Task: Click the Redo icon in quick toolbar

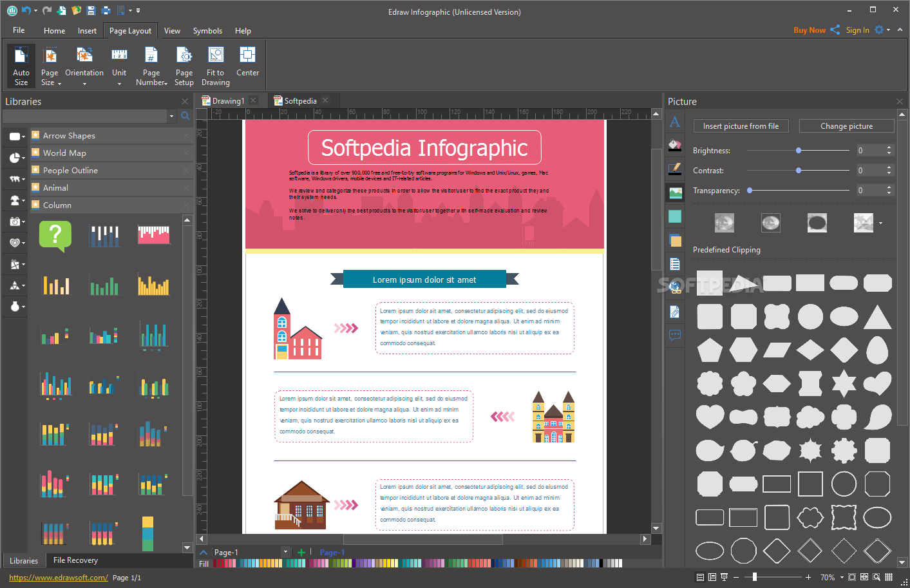Action: [x=47, y=10]
